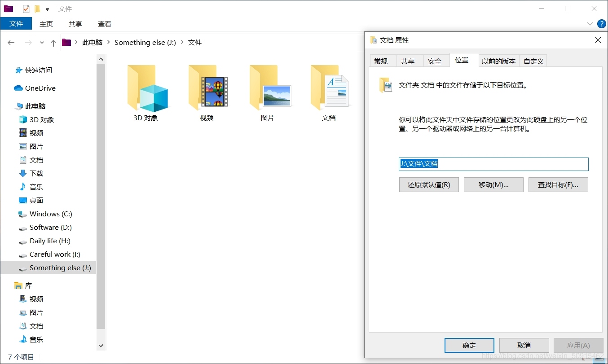
Task: Open the 文件 ribbon menu
Action: tap(16, 24)
